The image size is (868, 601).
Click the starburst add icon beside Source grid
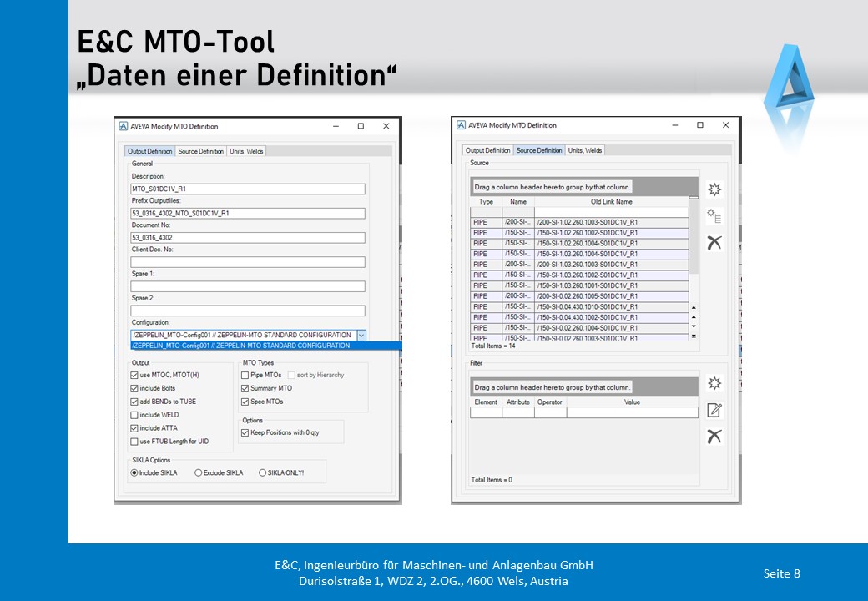714,189
